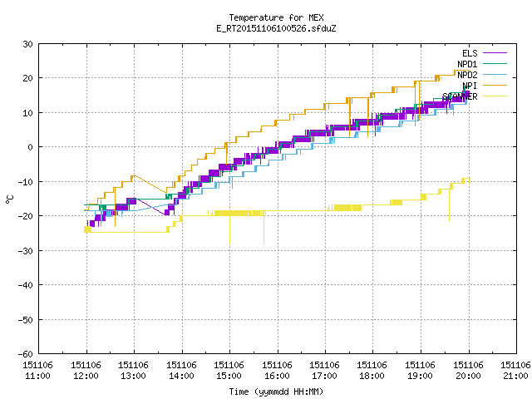
Task: Click the x-axis tick label 151106 19:00
Action: click(x=421, y=371)
